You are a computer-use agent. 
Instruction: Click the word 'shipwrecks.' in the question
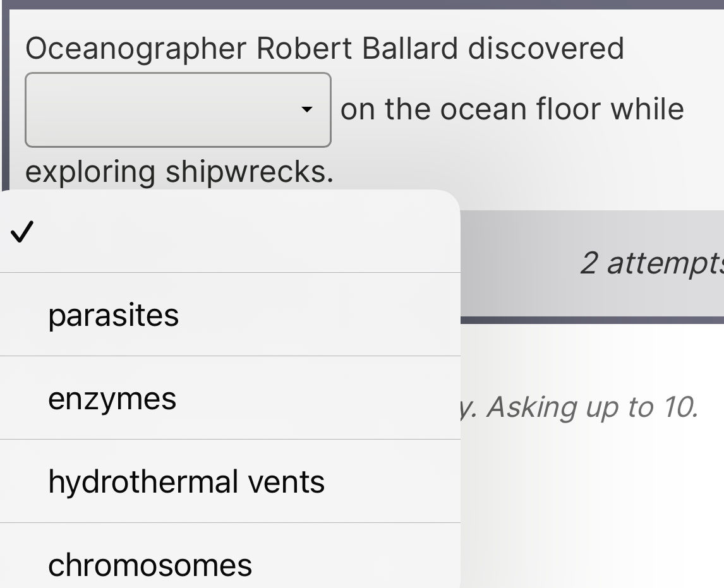click(x=249, y=172)
